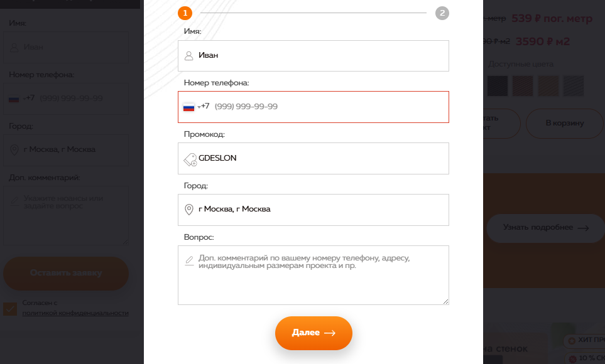Image resolution: width=605 pixels, height=364 pixels.
Task: Click the Оставить заявку button behind modal
Action: click(x=66, y=273)
